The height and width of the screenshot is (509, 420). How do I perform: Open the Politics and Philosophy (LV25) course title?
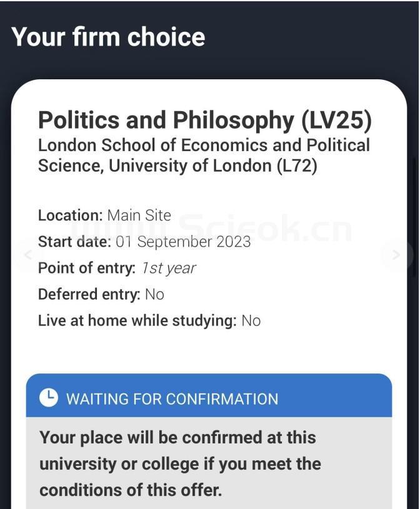click(204, 120)
